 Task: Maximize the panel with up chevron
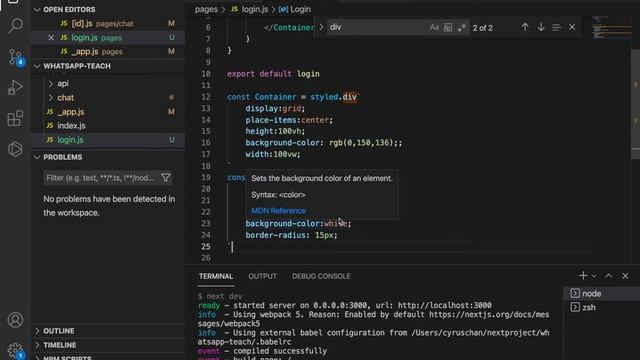tap(609, 276)
